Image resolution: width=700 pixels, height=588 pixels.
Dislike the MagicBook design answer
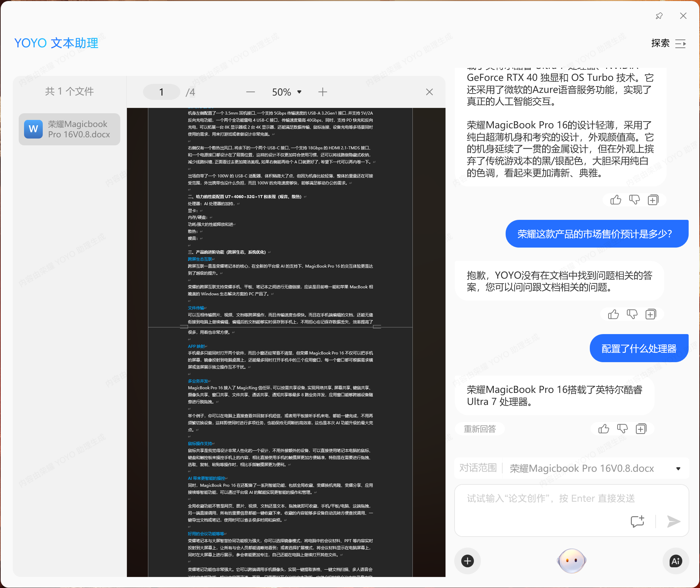tap(634, 200)
